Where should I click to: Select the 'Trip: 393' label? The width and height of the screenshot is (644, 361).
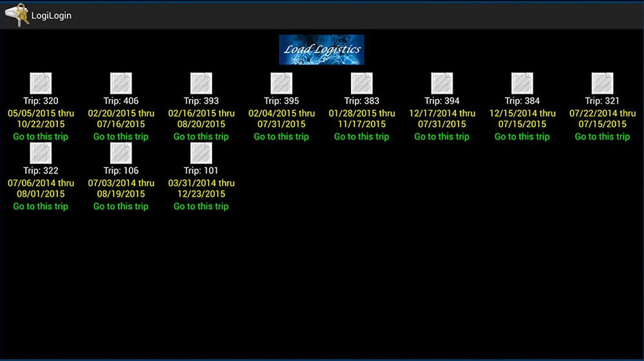coord(201,101)
